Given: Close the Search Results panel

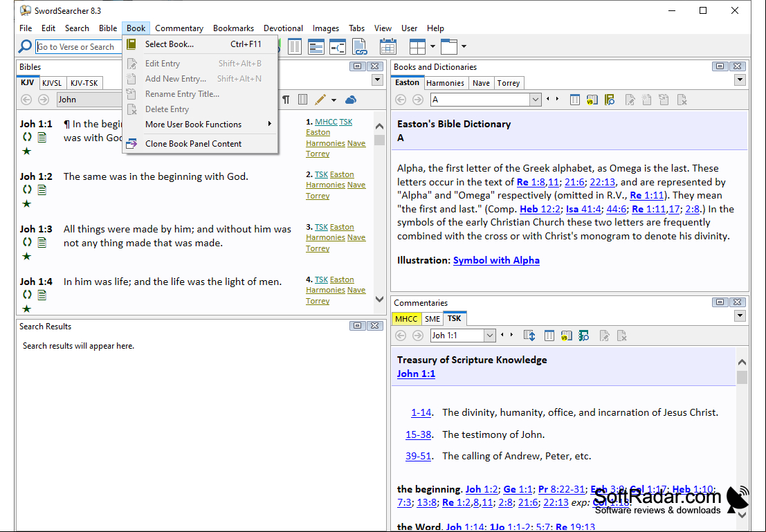Looking at the screenshot, I should [x=374, y=326].
